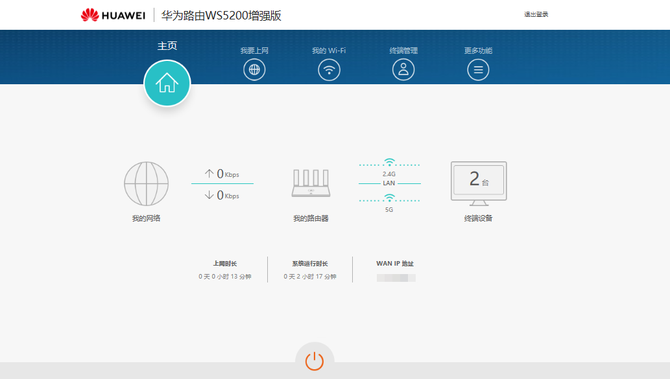Select the 我的路由器 router graphic
The image size is (670, 379).
coord(311,183)
